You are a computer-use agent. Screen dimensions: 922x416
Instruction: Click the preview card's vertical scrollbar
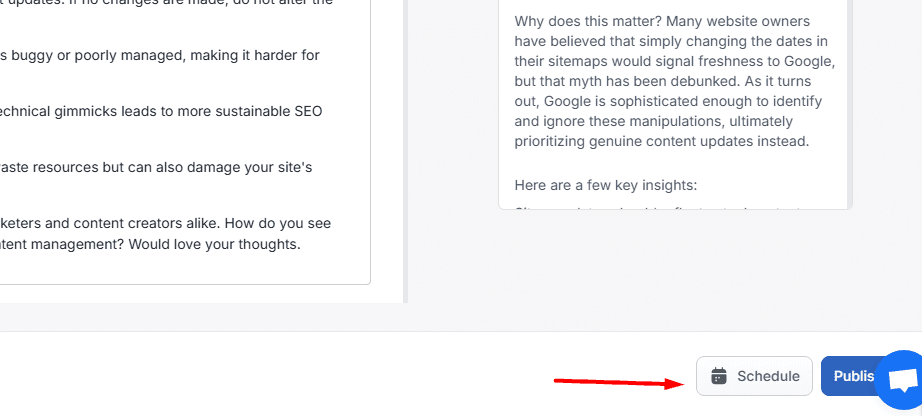point(850,104)
